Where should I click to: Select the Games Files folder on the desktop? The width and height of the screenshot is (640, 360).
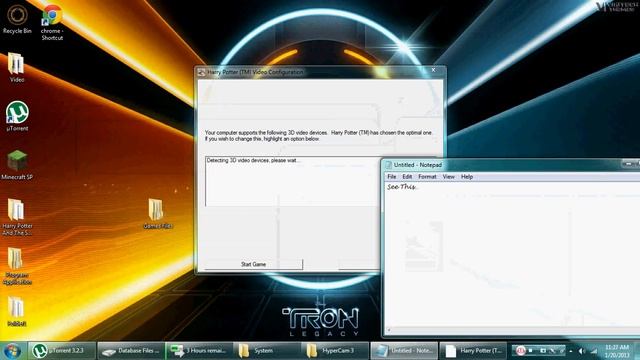pyautogui.click(x=158, y=213)
